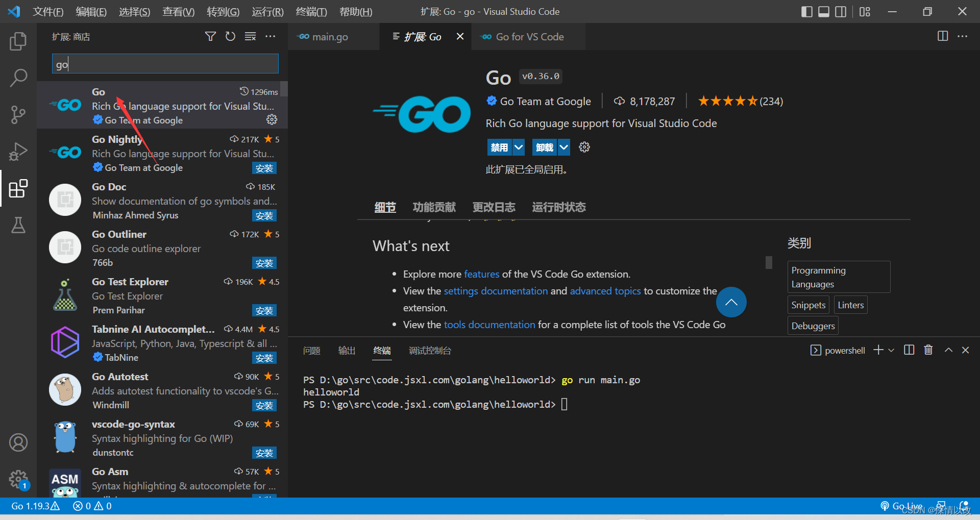The width and height of the screenshot is (980, 520).
Task: Switch to the 调试控制台 panel tab
Action: (x=430, y=350)
